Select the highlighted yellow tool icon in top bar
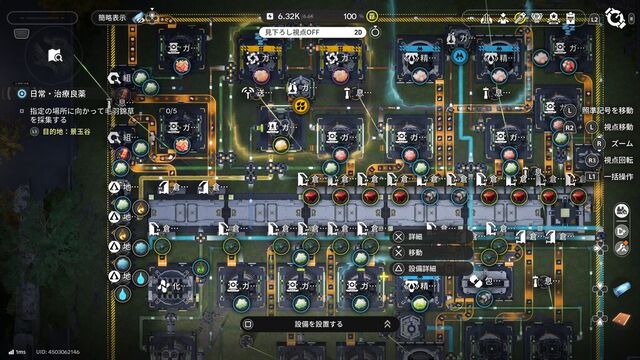640x360 pixels. click(x=520, y=18)
